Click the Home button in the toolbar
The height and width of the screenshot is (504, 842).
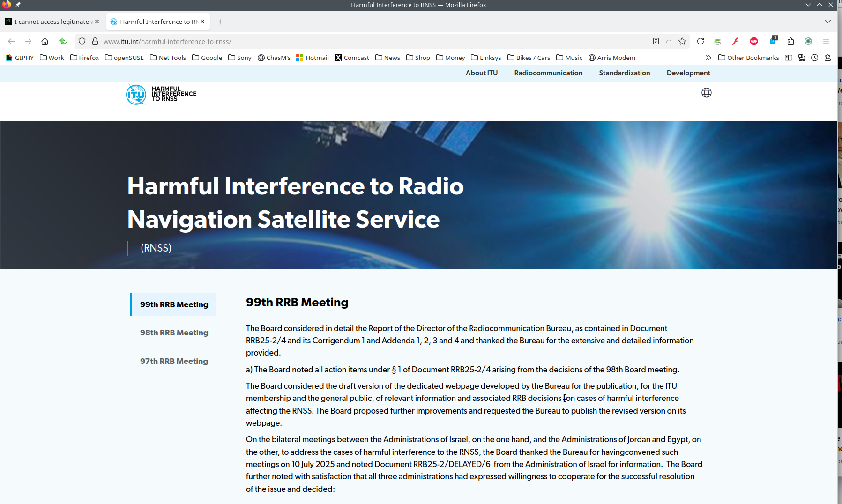point(45,41)
